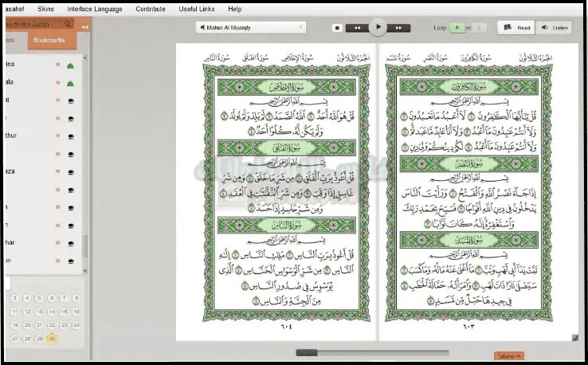Select Juz number 30 in grid
The width and height of the screenshot is (588, 365).
(52, 339)
